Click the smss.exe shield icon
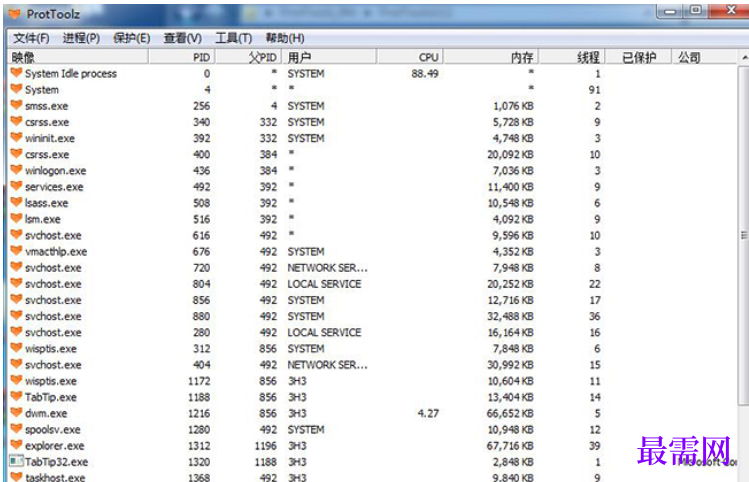The width and height of the screenshot is (749, 482). [x=16, y=105]
